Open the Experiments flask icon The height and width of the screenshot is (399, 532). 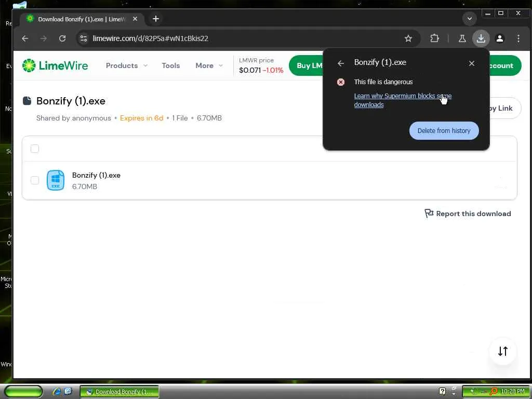pyautogui.click(x=462, y=38)
